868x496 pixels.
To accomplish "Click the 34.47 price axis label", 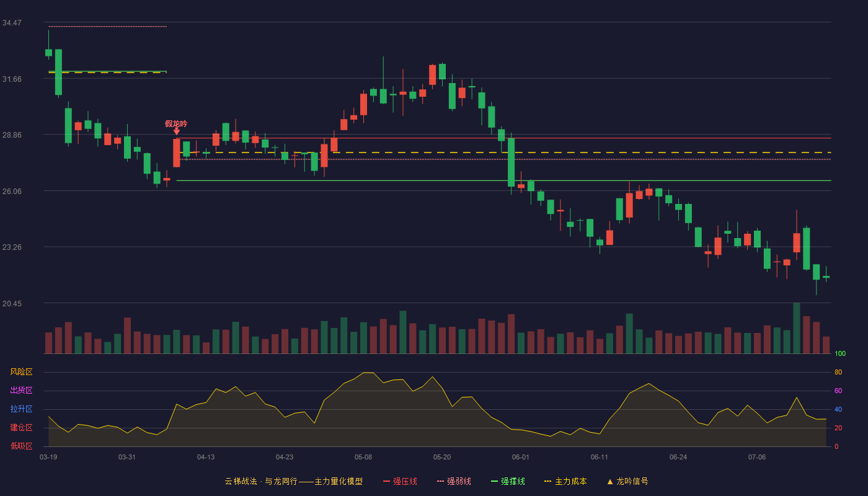I will pos(12,23).
